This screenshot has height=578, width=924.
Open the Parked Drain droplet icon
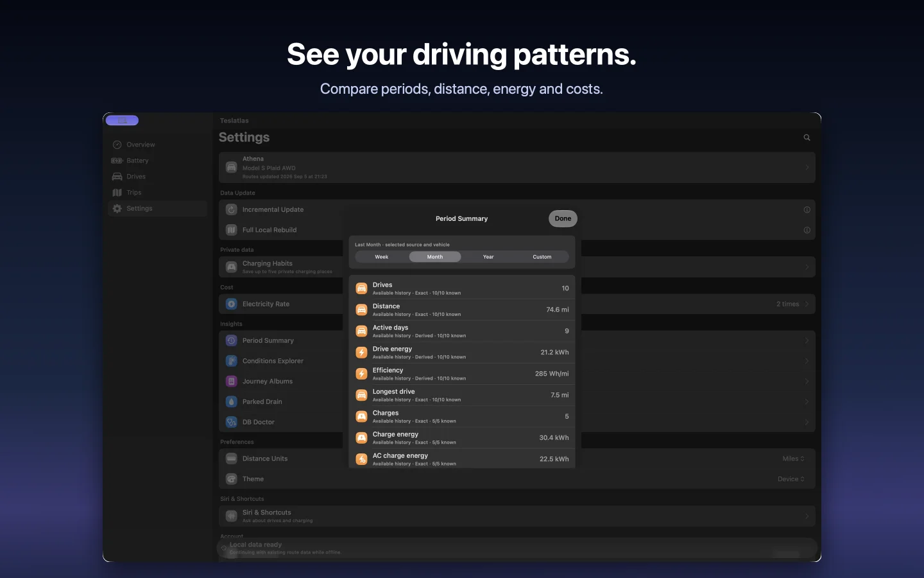(232, 401)
